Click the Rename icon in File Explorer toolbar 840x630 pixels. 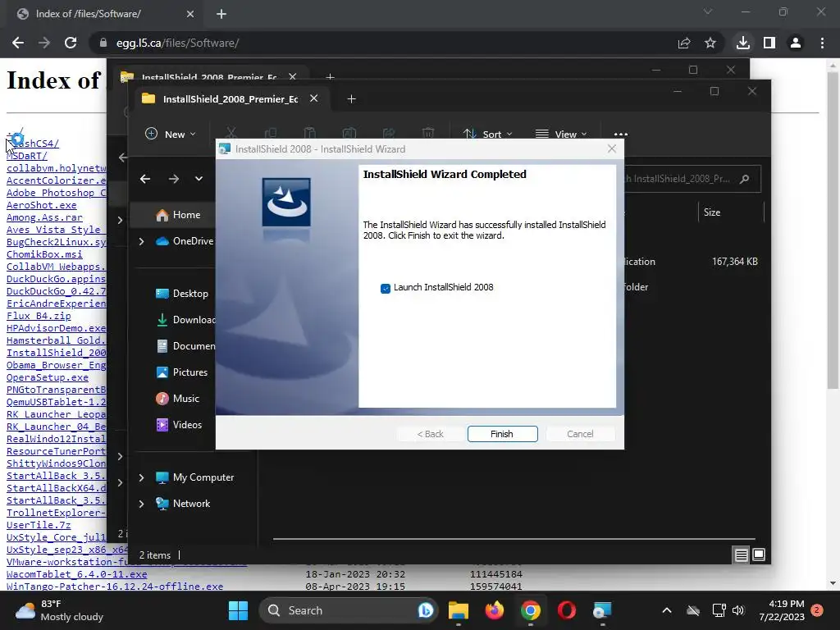pyautogui.click(x=349, y=133)
